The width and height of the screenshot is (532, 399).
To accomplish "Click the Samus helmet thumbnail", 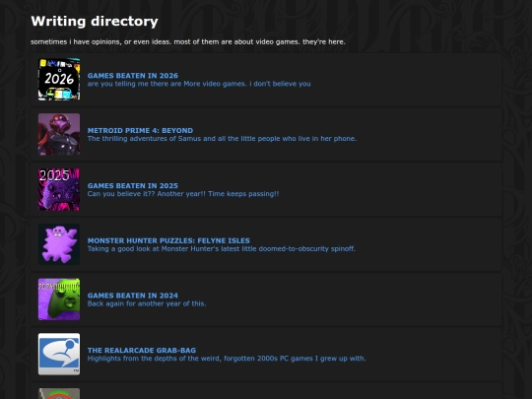I will pyautogui.click(x=59, y=134).
